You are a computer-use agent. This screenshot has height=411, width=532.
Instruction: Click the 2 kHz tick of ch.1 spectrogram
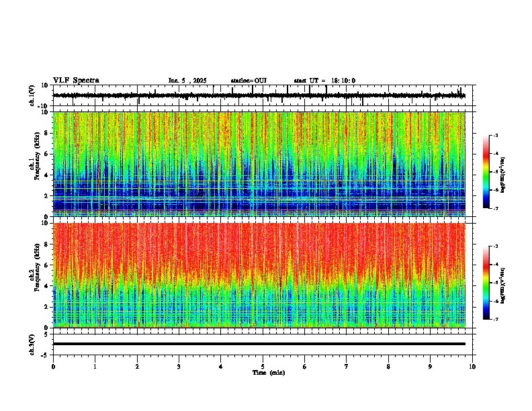pyautogui.click(x=46, y=196)
